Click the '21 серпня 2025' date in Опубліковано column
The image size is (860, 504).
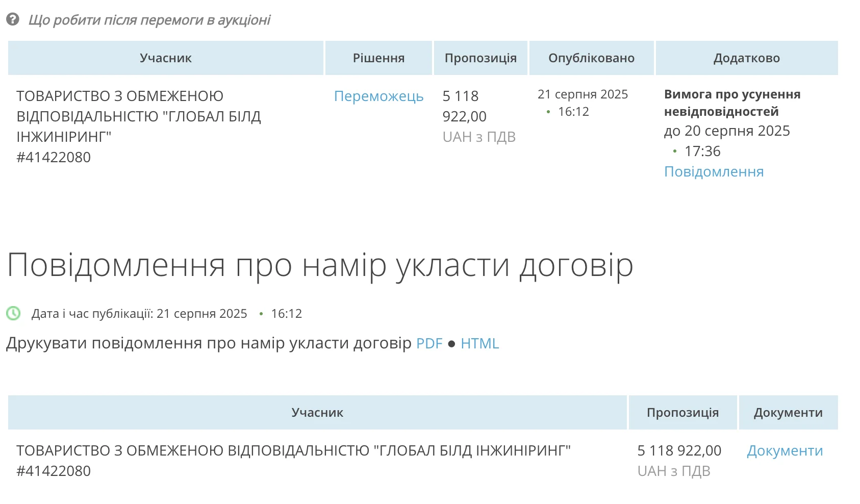click(583, 94)
